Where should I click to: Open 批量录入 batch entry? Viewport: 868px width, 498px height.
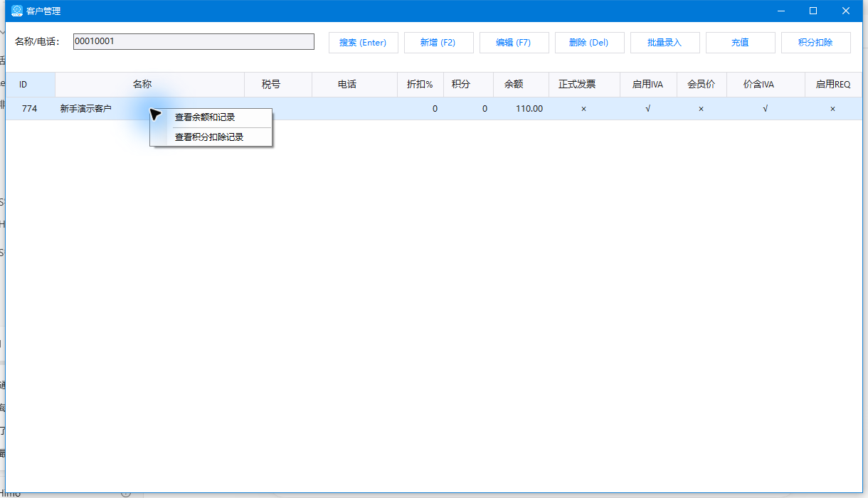click(665, 43)
